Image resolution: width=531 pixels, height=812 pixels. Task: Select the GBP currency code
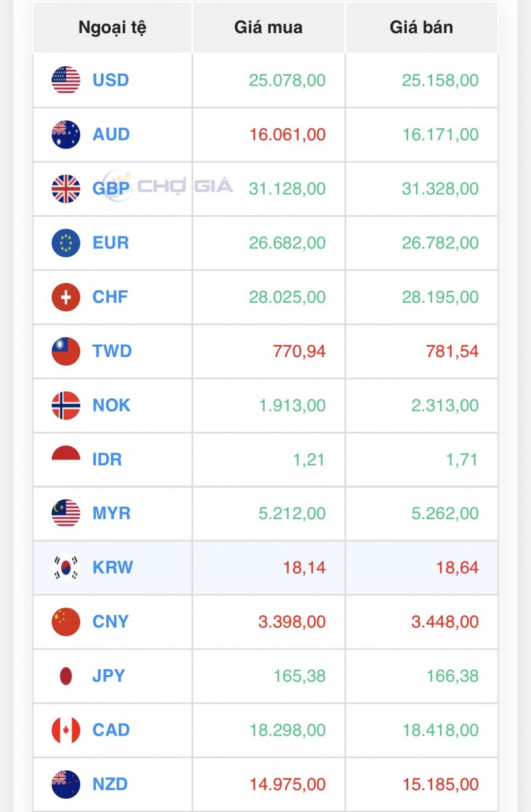[x=112, y=189]
